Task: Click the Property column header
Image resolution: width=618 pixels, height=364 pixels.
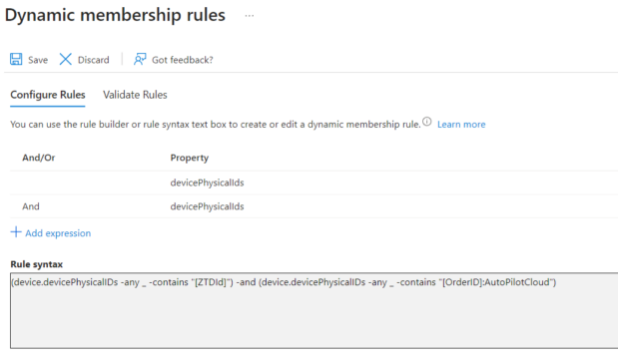Action: point(189,158)
